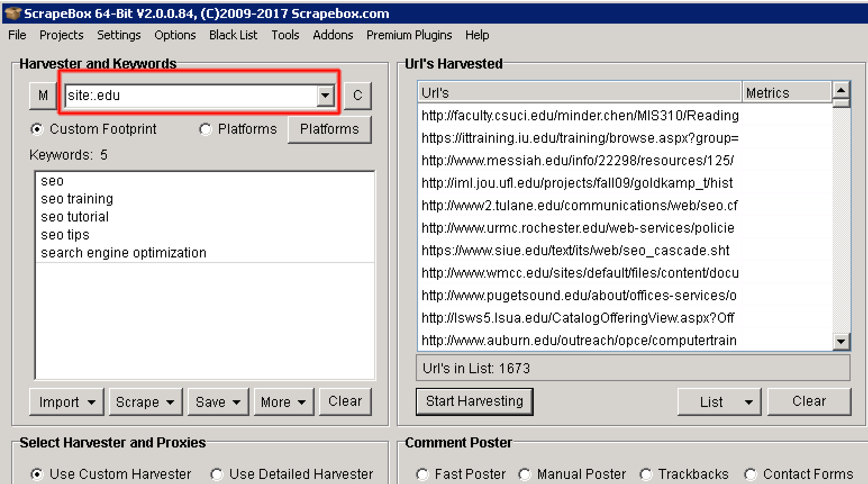Click the URL list scroll up arrow

click(x=841, y=90)
